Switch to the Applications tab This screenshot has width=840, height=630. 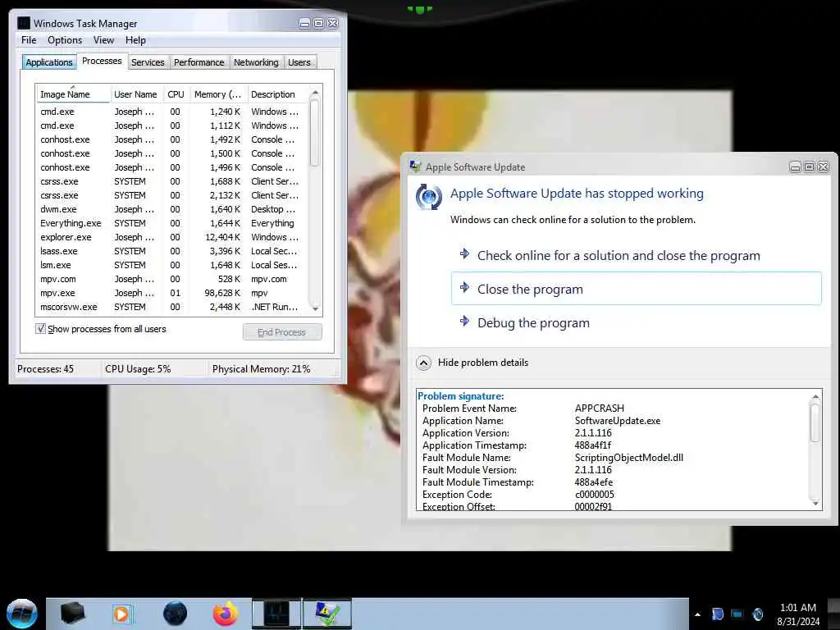[48, 62]
